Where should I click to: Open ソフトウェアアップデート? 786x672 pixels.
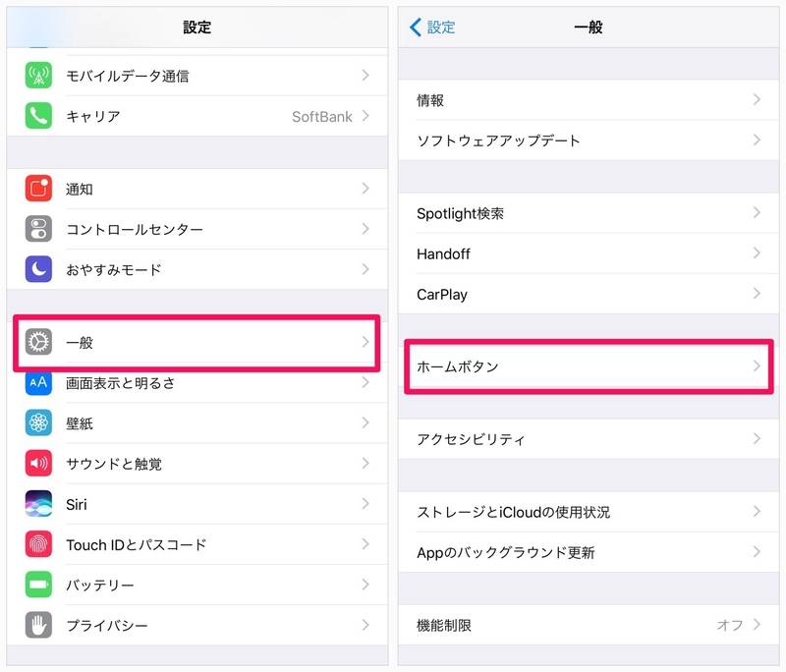589,140
